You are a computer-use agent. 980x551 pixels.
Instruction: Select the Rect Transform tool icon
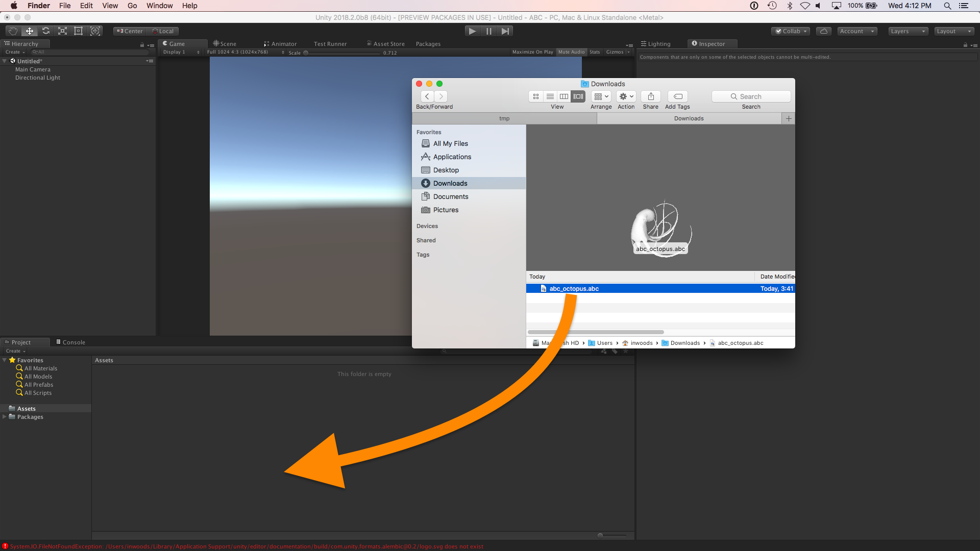click(79, 31)
